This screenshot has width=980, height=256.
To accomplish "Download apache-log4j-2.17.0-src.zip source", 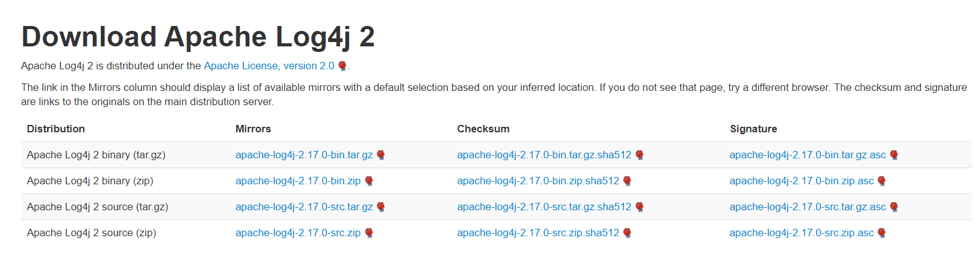I will tap(298, 233).
